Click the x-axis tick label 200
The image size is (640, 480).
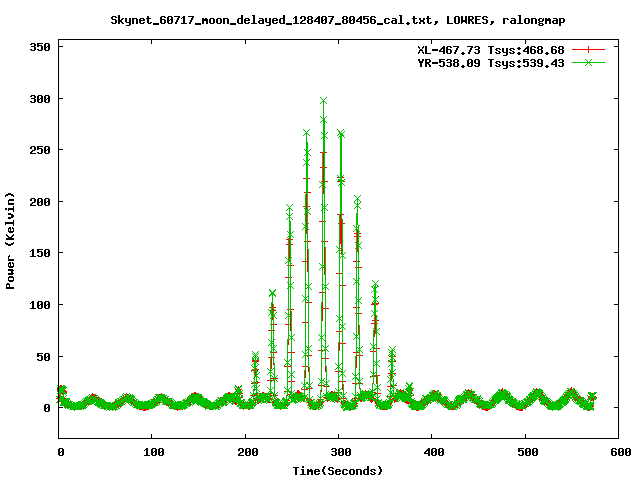coord(248,452)
